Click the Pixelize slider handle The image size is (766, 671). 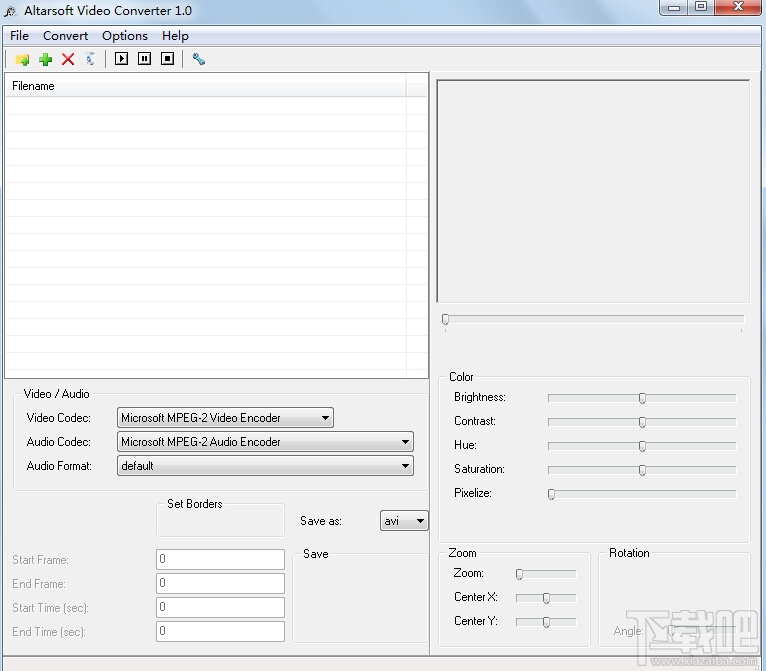552,494
